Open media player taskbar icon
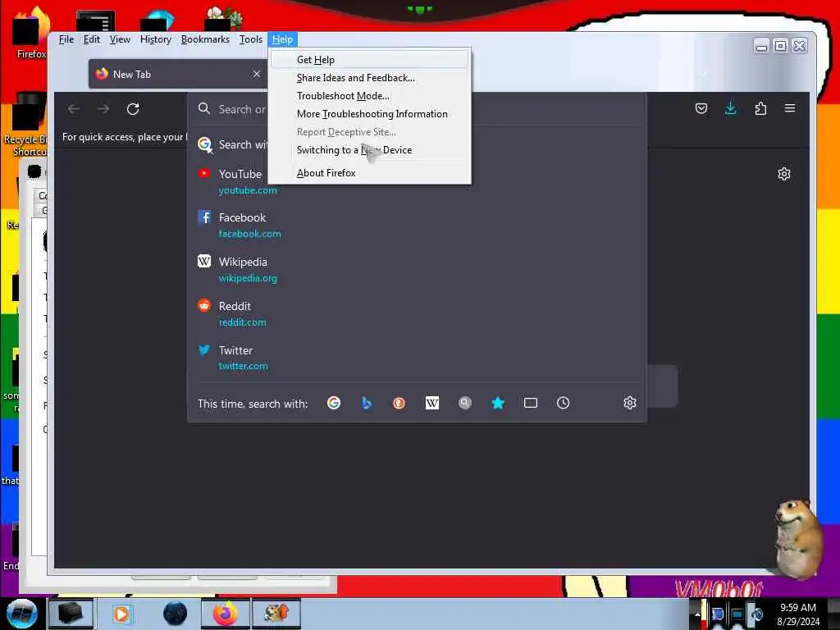 (121, 614)
